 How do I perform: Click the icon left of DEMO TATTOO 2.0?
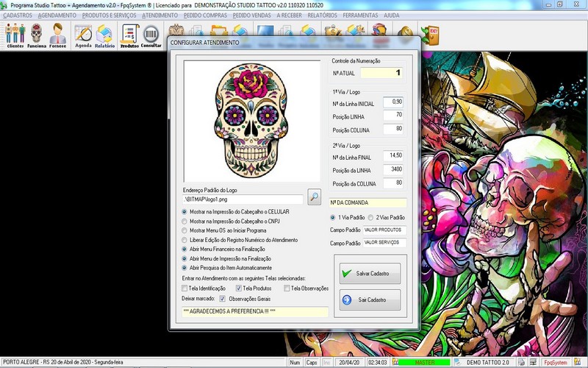(x=457, y=362)
